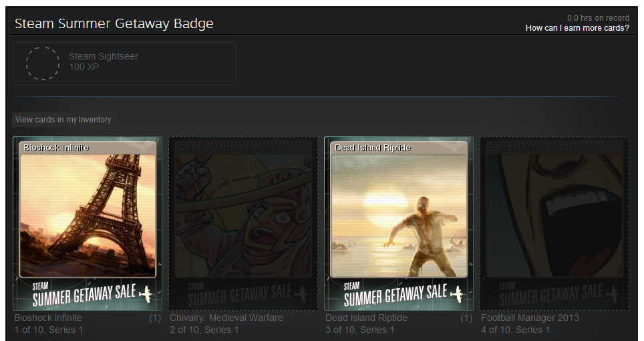Viewport: 644px width, 341px height.
Task: Click 'Football Manager 2013' caption below its card
Action: (x=530, y=318)
